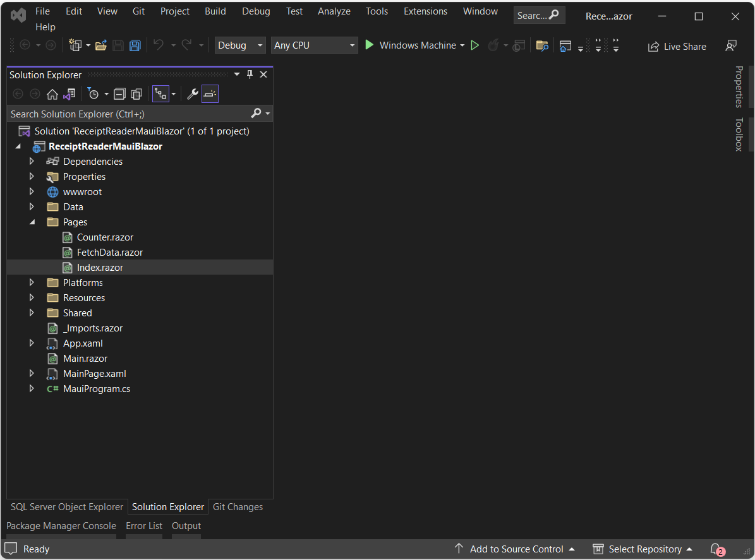Close the Solution Explorer panel

[263, 74]
